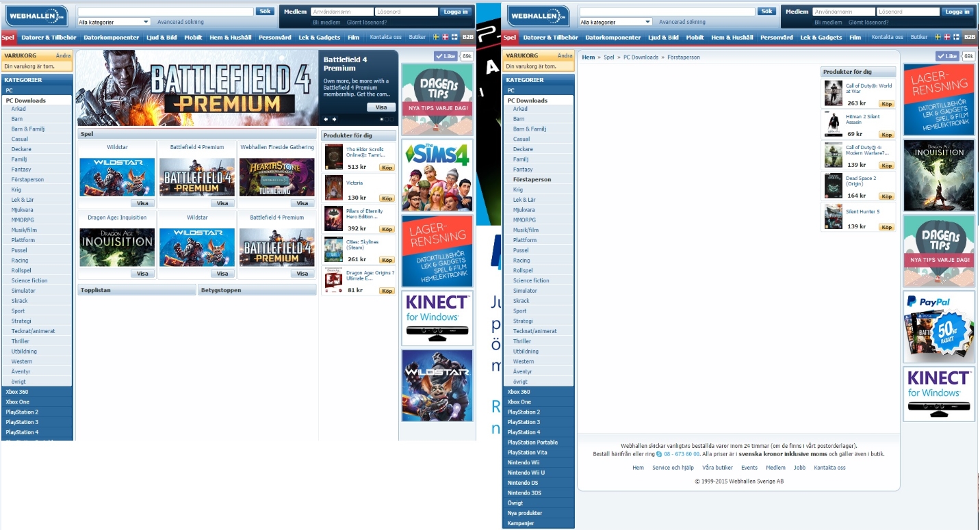This screenshot has height=530, width=980.
Task: Open The Sims 4 banner on the left page
Action: (x=437, y=176)
